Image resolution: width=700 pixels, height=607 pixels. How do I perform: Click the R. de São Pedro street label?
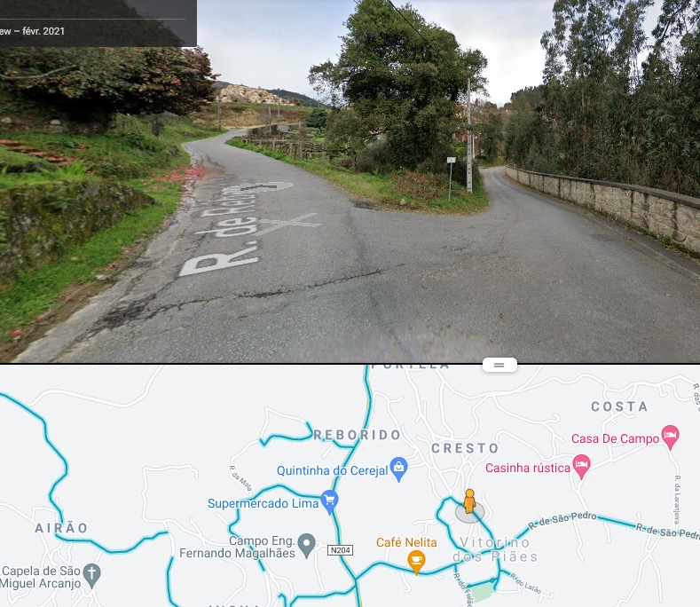tap(562, 520)
